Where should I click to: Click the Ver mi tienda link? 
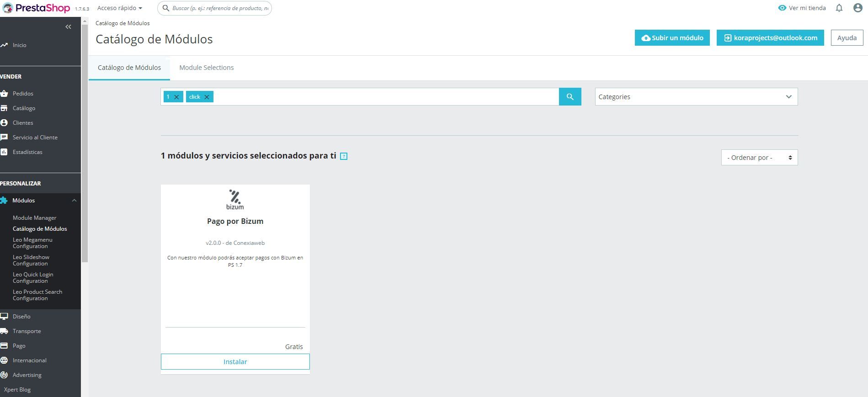(807, 8)
